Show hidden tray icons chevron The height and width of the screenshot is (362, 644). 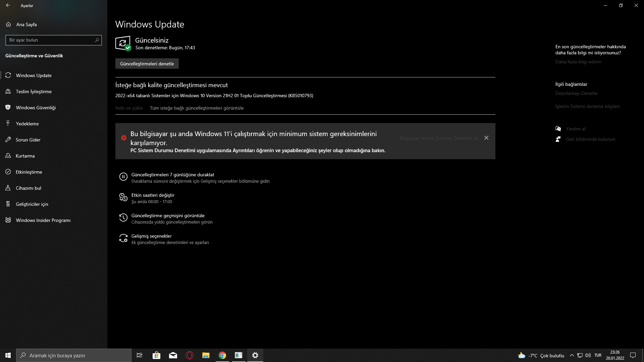tap(572, 355)
